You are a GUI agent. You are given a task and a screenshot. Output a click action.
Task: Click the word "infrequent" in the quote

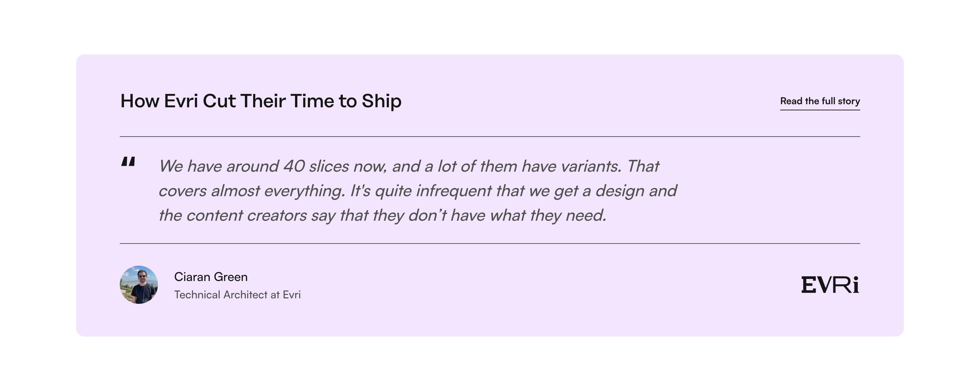454,191
